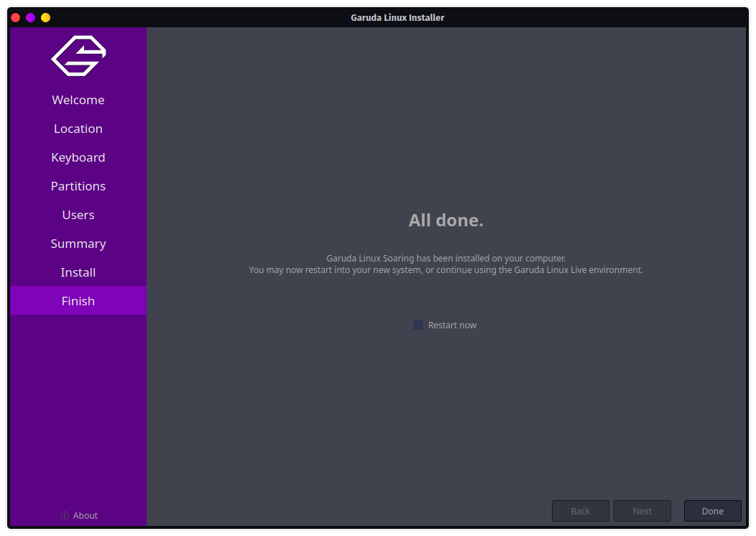The image size is (756, 536).
Task: Click the 'Garuda Linux Soaring has been installed' line
Action: [x=446, y=259]
